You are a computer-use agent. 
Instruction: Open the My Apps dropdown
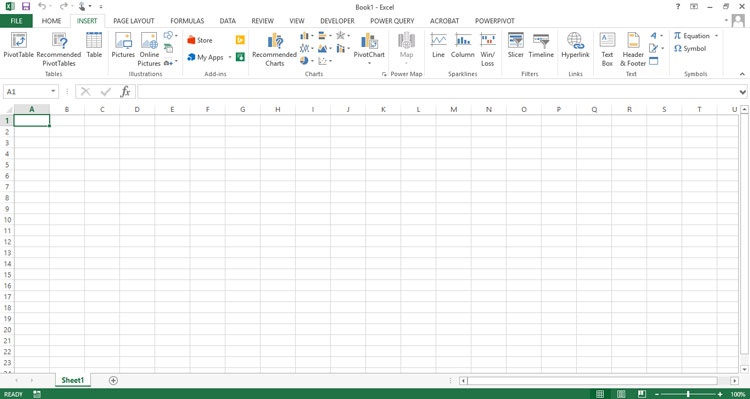point(230,57)
